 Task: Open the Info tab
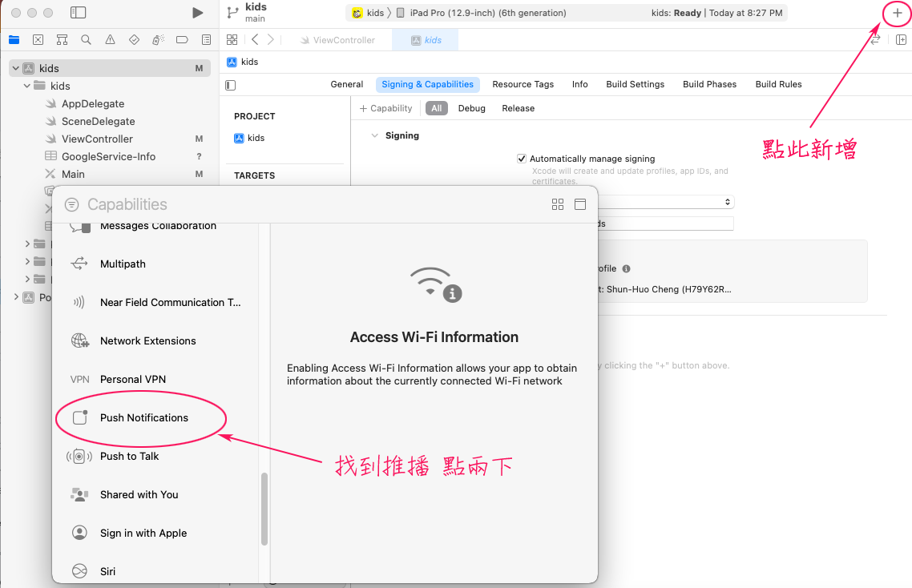[580, 84]
